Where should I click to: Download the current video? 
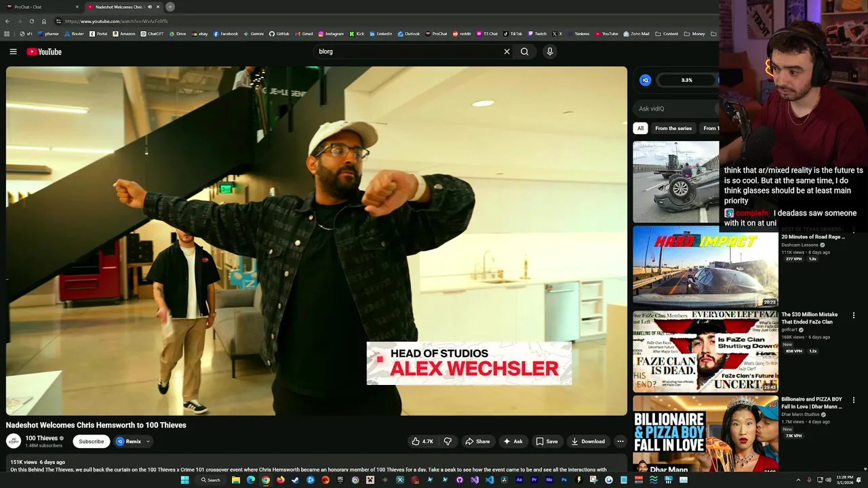click(588, 441)
